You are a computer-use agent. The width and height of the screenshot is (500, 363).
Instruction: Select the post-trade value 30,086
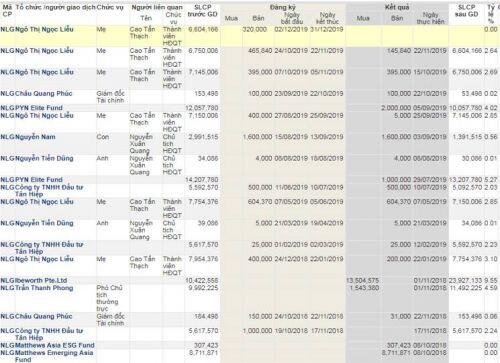coord(472,158)
